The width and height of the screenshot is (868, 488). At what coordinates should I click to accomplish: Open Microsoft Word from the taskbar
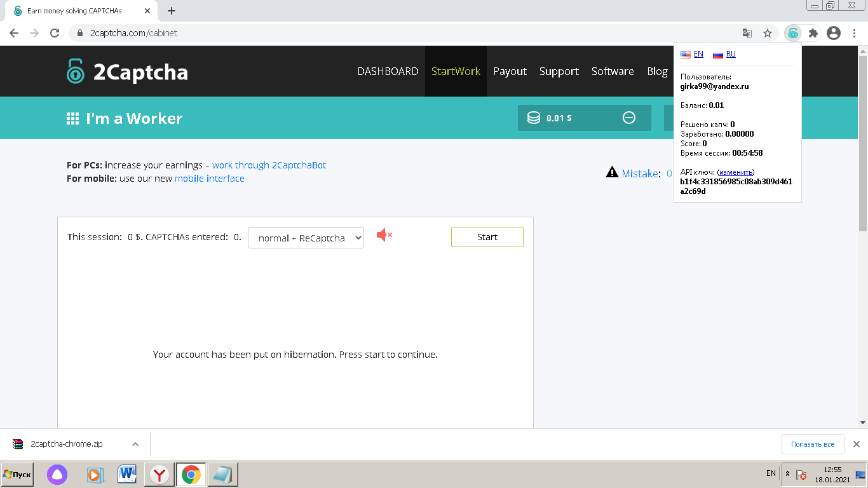tap(128, 474)
